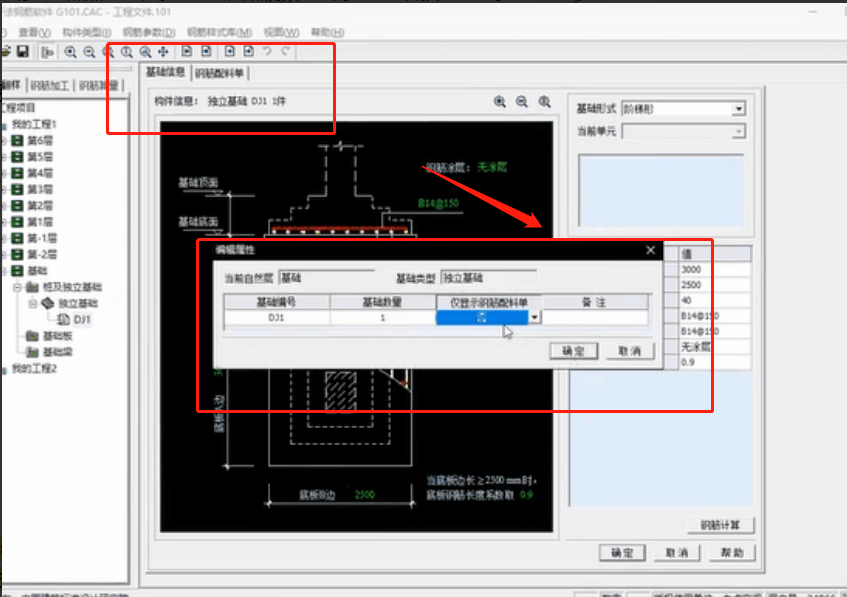This screenshot has width=847, height=597.
Task: Click the first zoom-in magnifier in main toolbar
Action: click(70, 52)
